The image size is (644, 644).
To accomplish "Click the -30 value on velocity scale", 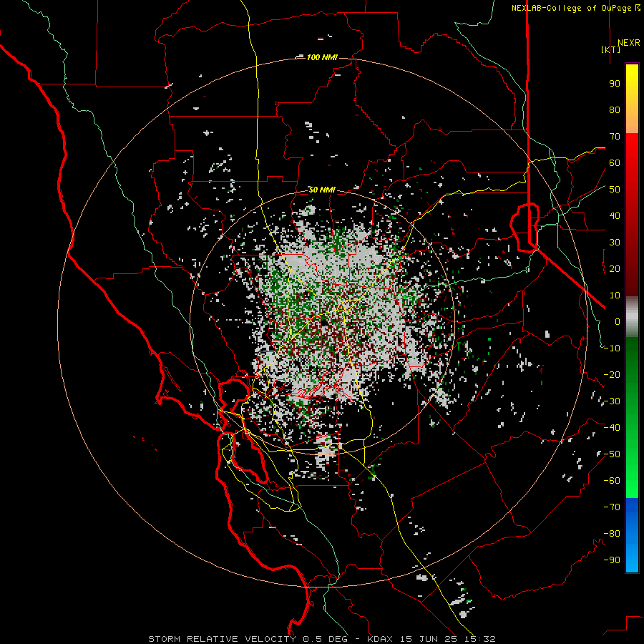I will pos(612,401).
